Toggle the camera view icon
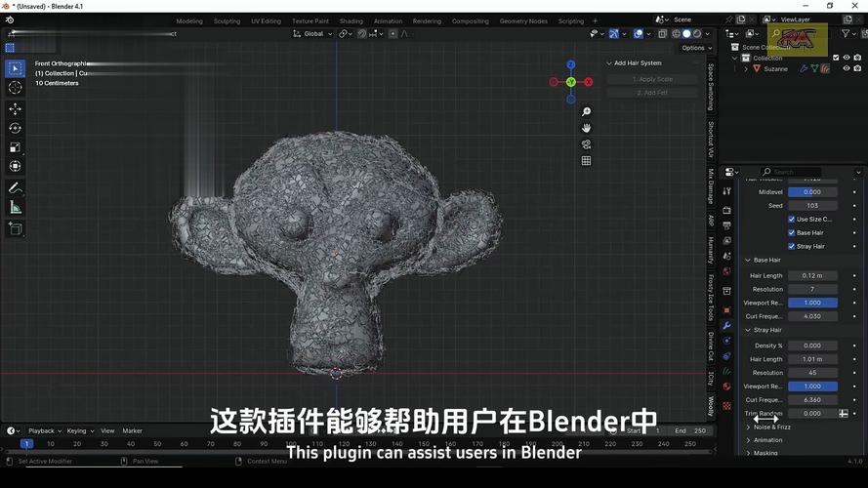The width and height of the screenshot is (868, 488). tap(586, 144)
